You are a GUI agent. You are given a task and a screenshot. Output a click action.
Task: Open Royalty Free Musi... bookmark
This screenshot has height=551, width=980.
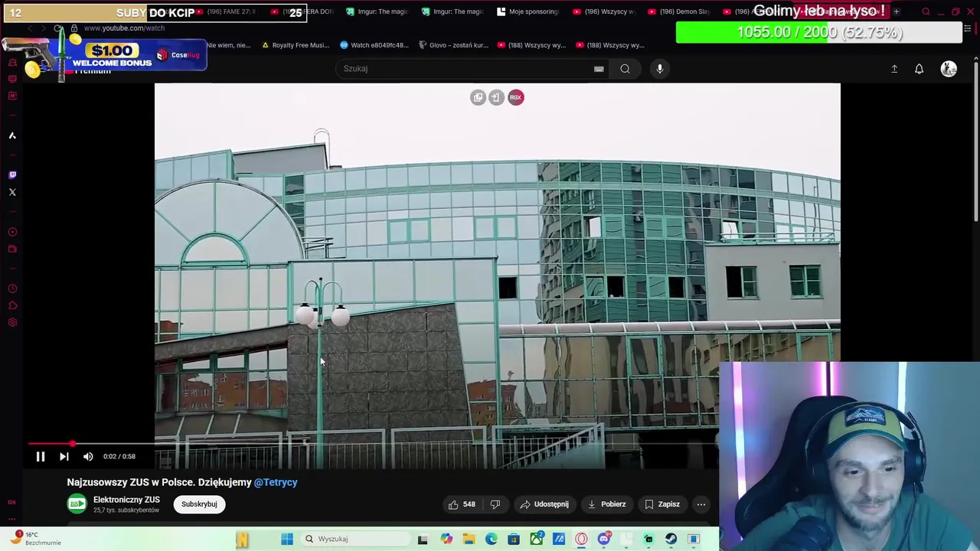(x=296, y=45)
